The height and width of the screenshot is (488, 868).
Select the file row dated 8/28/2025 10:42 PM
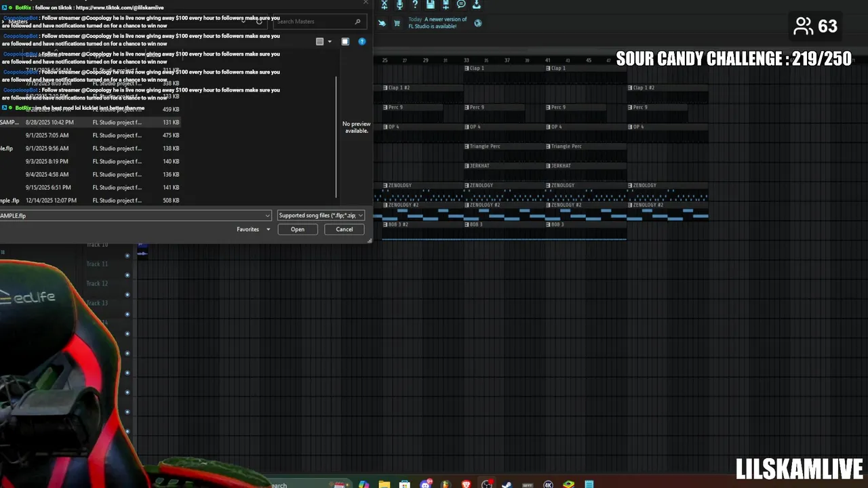point(90,123)
